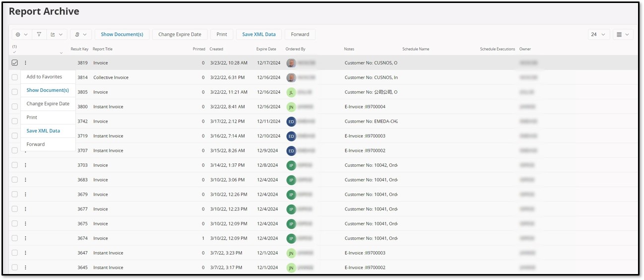Click note E-Invoice :II9700004 in row 3800
644x280 pixels.
point(365,107)
